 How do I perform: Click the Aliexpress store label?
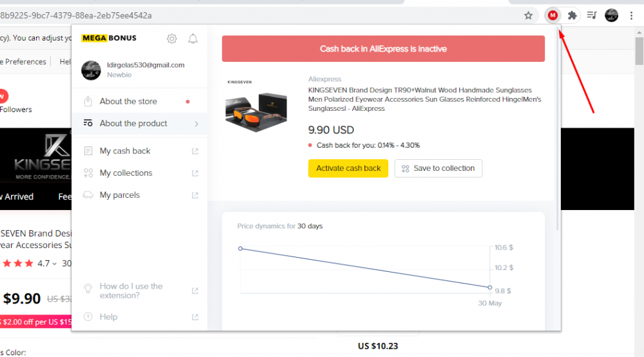coord(325,79)
